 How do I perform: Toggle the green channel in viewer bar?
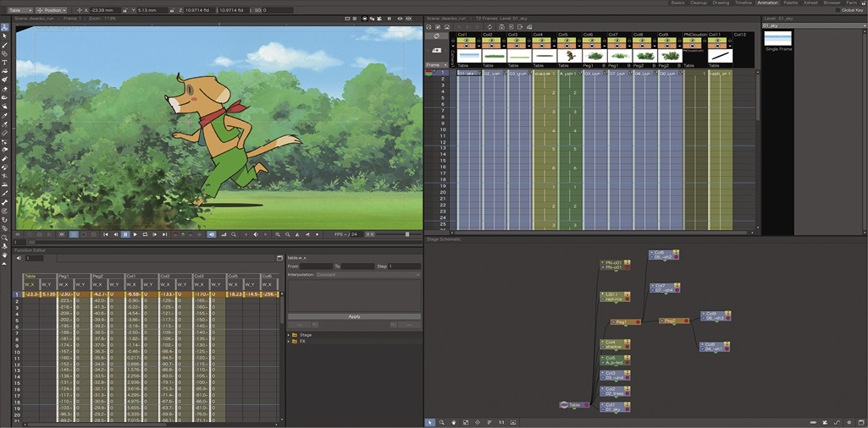coord(183,234)
